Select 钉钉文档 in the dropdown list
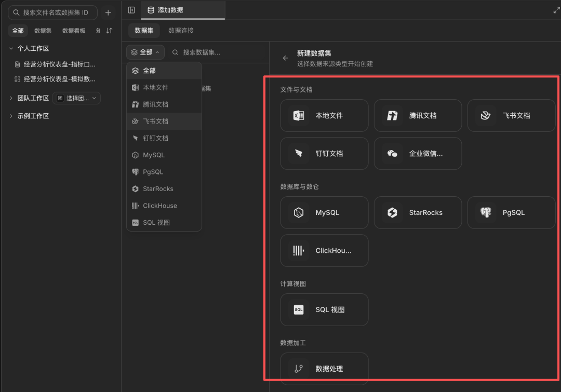 coord(164,138)
